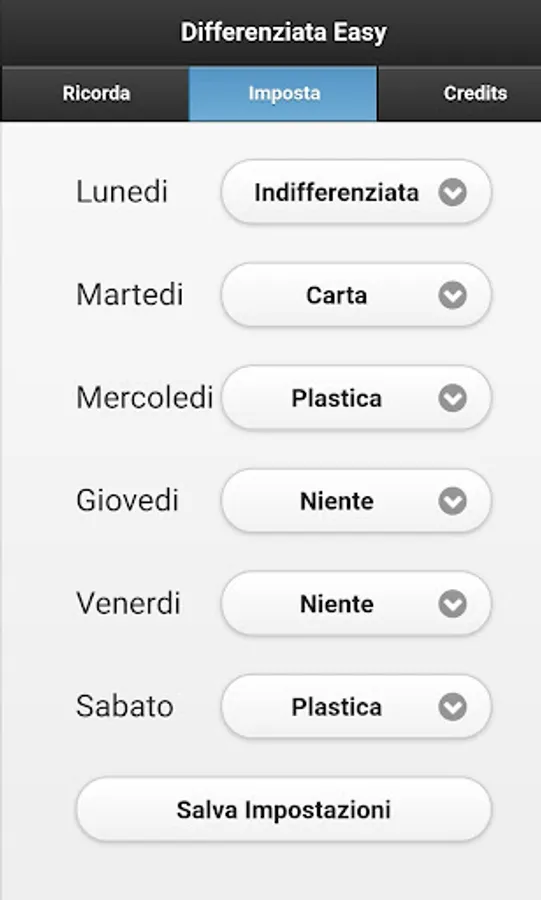Open the Carta dropdown for Martedi
The height and width of the screenshot is (900, 541).
point(356,295)
